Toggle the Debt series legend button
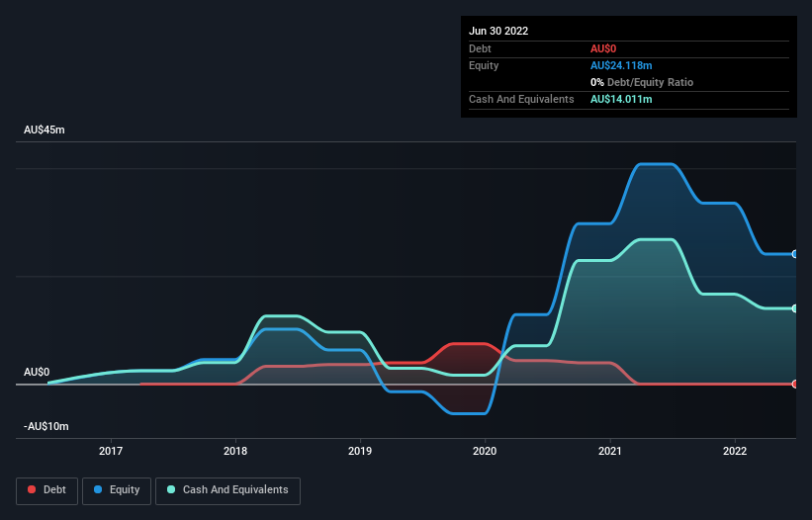Viewport: 812px width, 520px height. point(47,490)
